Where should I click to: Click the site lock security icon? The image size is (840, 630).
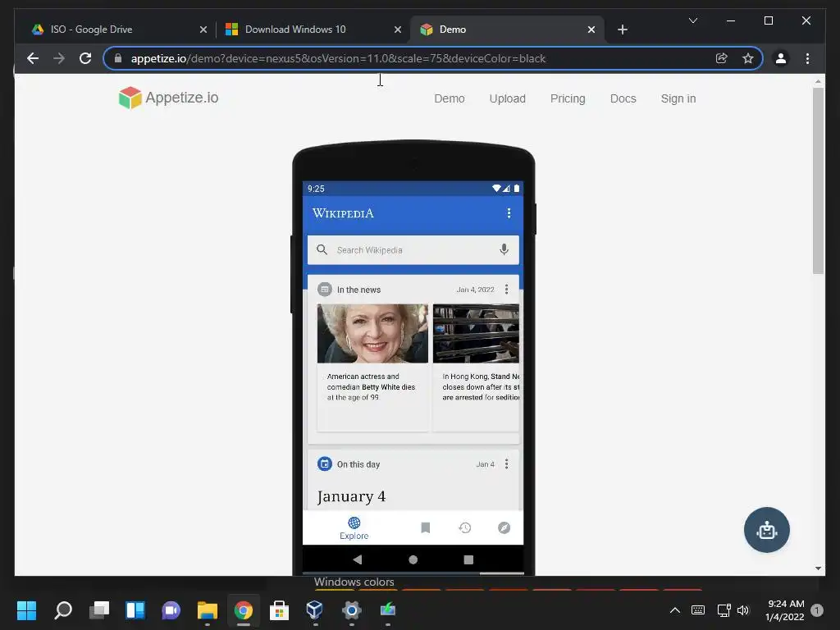pos(118,58)
